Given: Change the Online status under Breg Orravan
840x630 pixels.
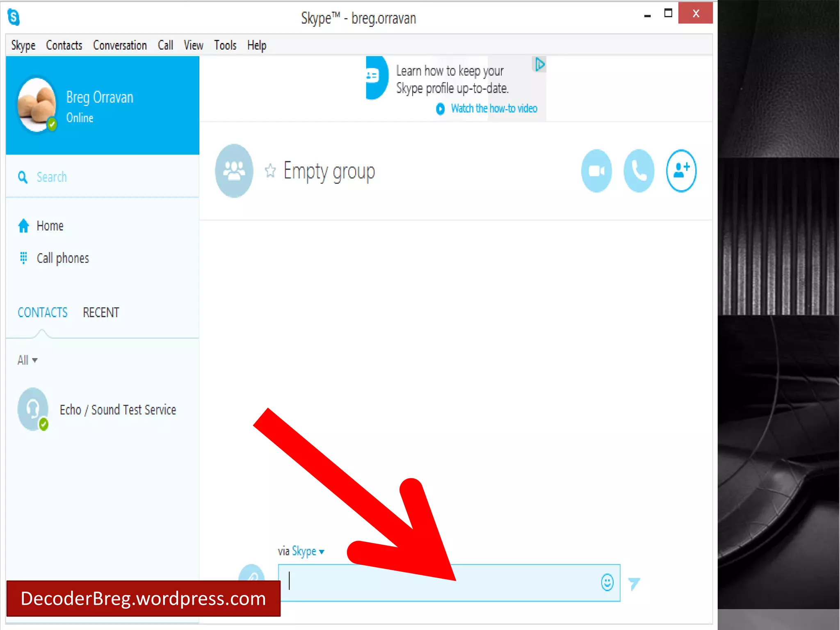Looking at the screenshot, I should tap(80, 118).
